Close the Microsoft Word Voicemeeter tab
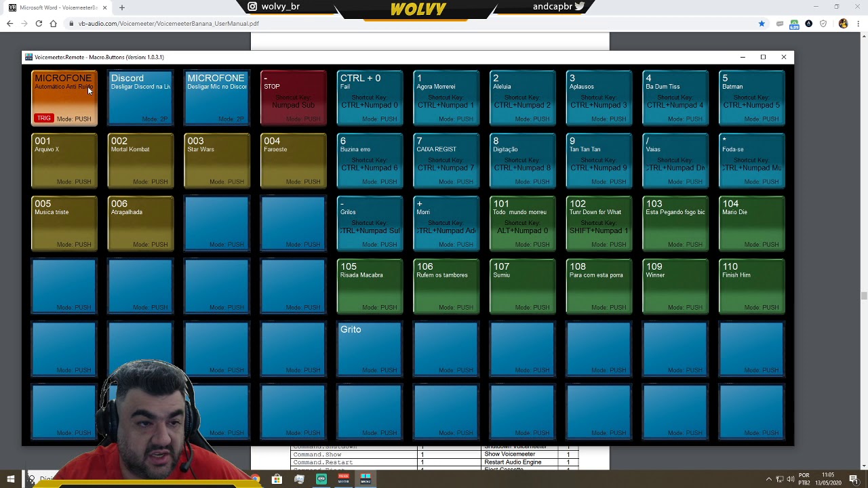Screen dimensions: 868x488 104,7
